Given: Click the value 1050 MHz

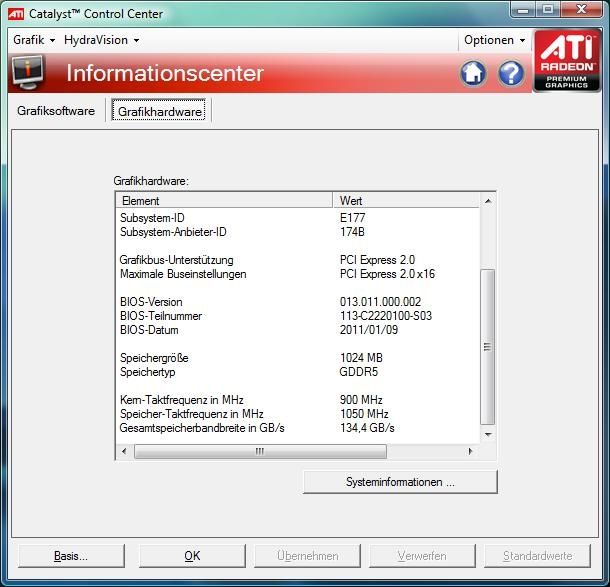Looking at the screenshot, I should (x=364, y=414).
